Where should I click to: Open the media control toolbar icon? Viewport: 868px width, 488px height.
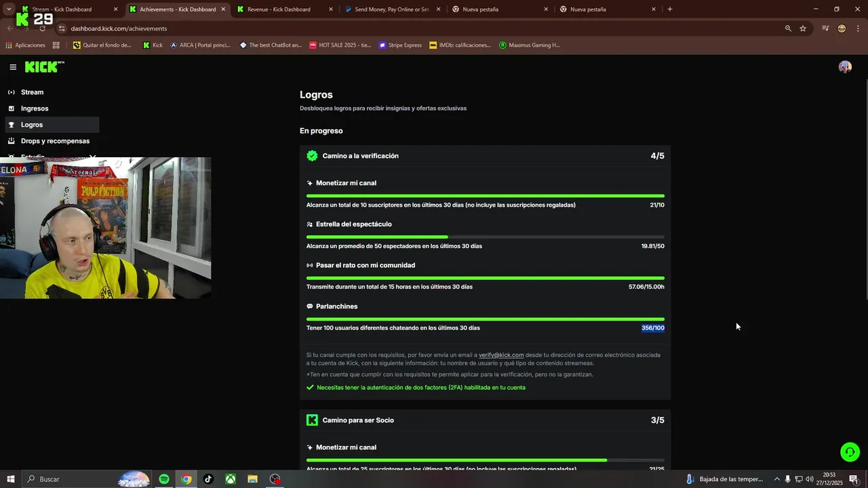click(x=825, y=28)
